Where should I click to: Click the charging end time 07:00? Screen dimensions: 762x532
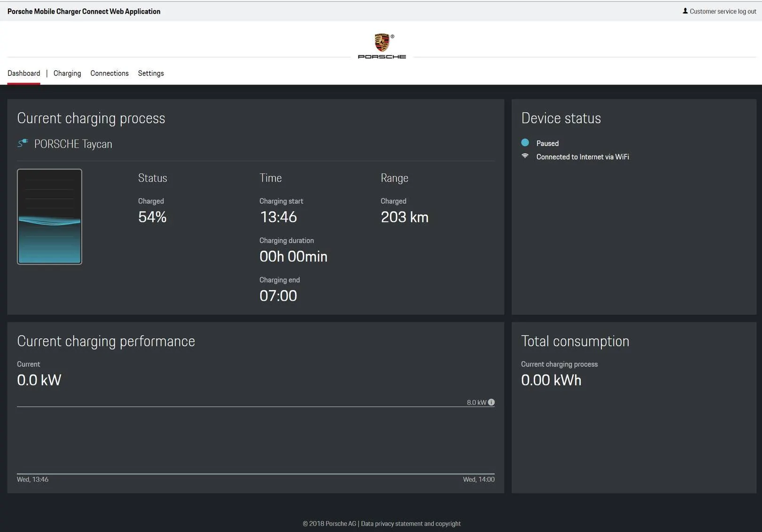tap(278, 296)
